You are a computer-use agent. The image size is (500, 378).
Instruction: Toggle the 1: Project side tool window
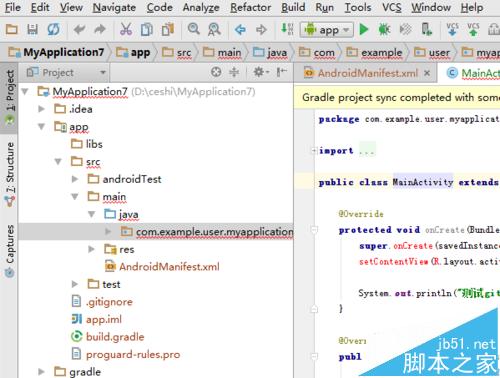tap(10, 97)
